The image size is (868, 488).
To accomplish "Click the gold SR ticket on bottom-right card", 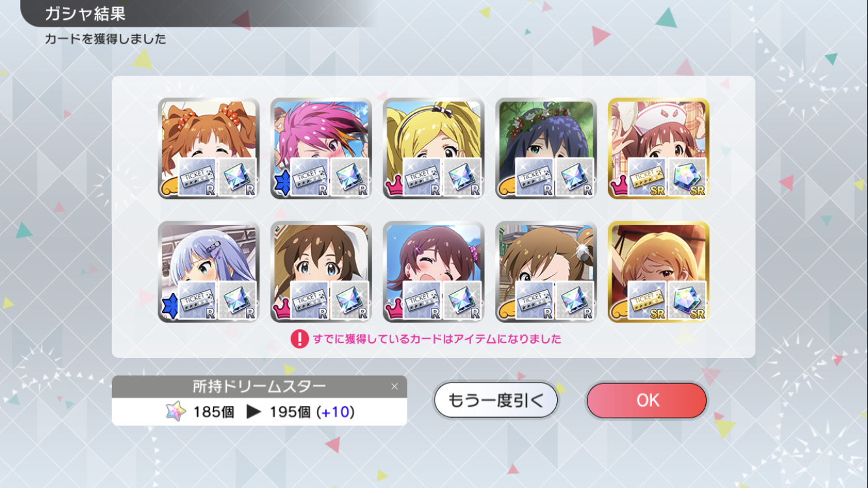I will (647, 301).
